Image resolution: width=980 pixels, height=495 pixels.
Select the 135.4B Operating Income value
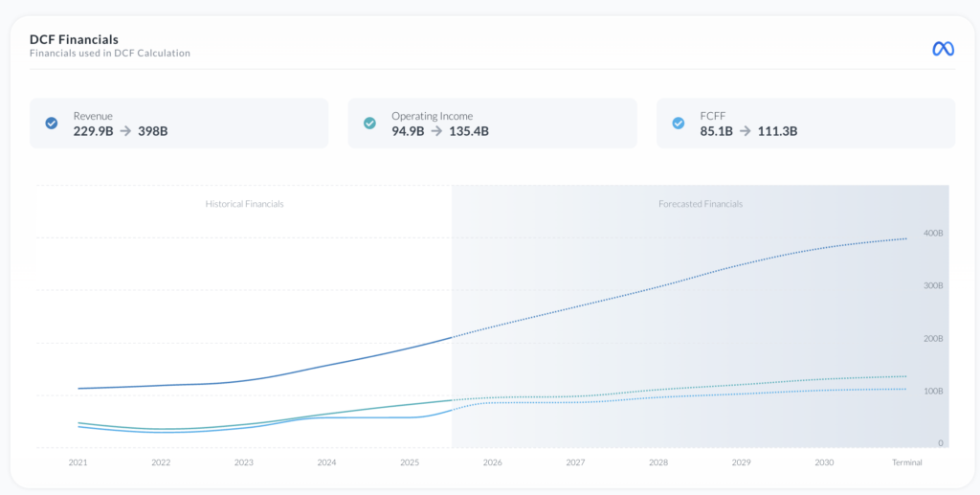469,131
